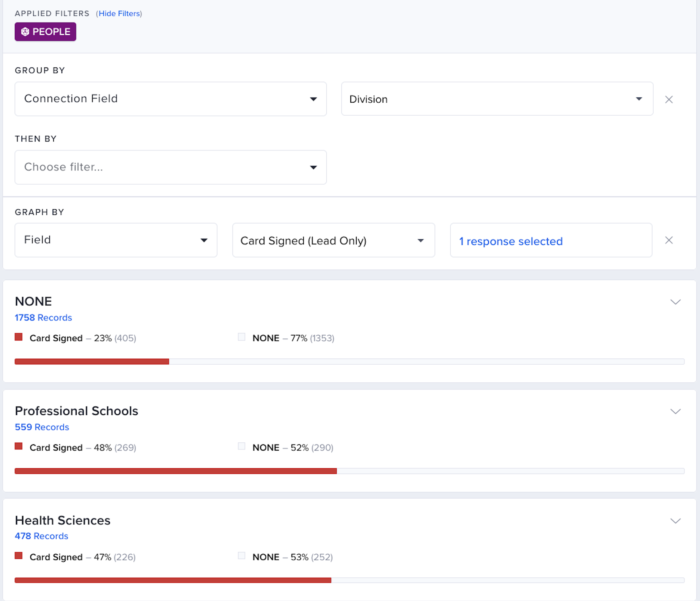This screenshot has width=700, height=601.
Task: Open Card Signed (Lead Only) dropdown
Action: click(334, 240)
